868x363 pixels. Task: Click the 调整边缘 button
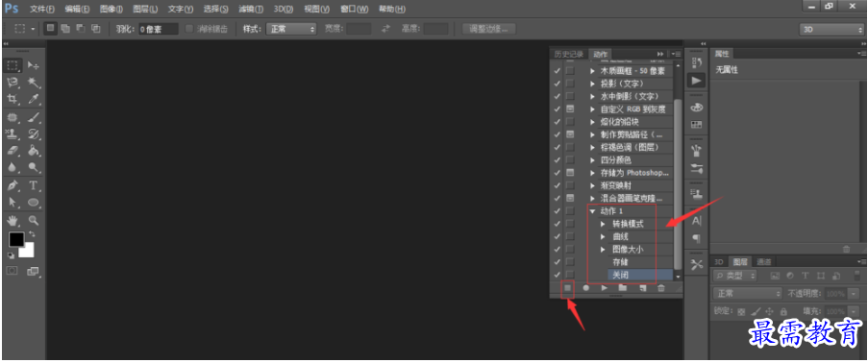489,29
